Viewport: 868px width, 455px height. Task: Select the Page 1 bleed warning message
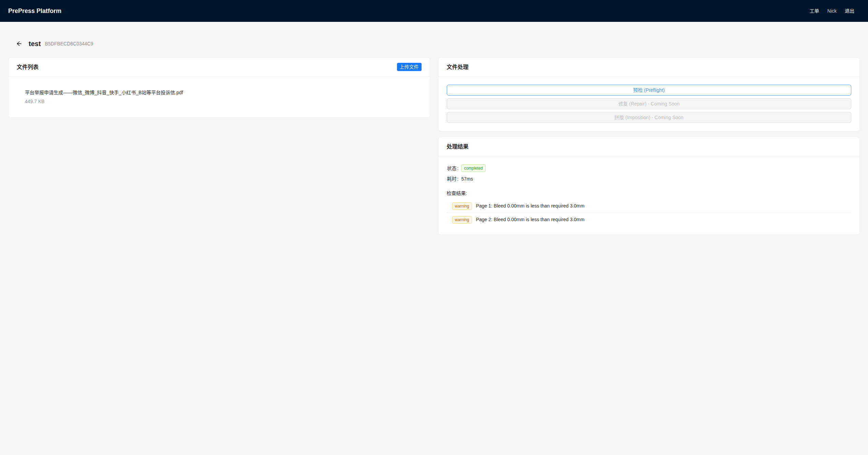pos(530,206)
